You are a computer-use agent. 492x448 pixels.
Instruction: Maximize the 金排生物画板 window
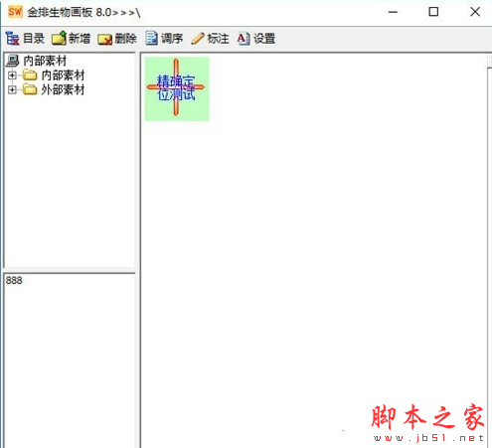pyautogui.click(x=433, y=12)
